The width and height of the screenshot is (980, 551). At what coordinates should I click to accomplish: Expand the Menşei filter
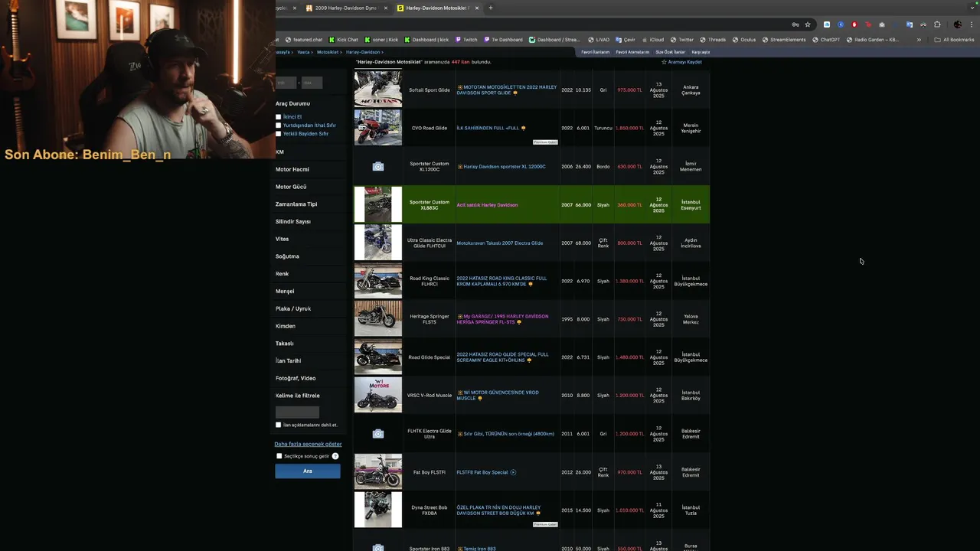point(285,291)
